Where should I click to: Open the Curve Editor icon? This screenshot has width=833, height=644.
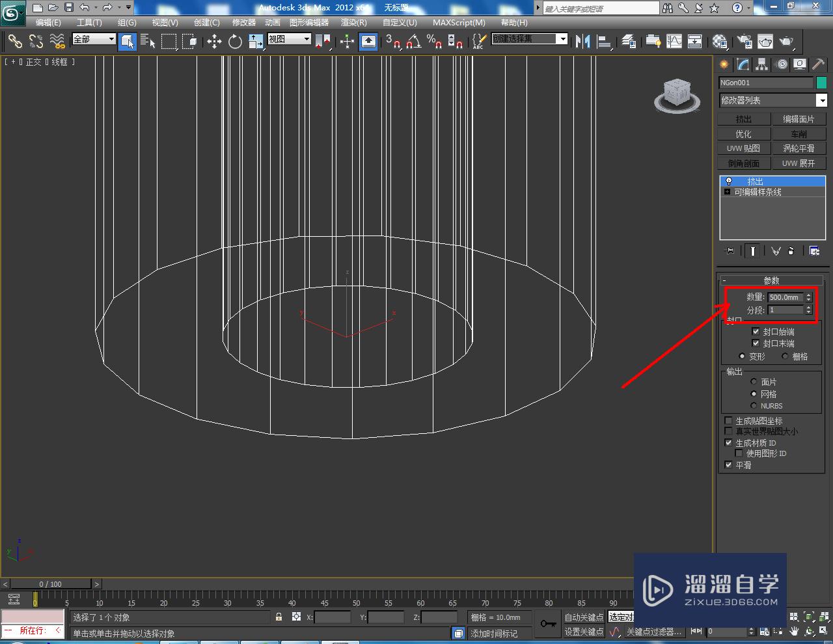coord(674,42)
